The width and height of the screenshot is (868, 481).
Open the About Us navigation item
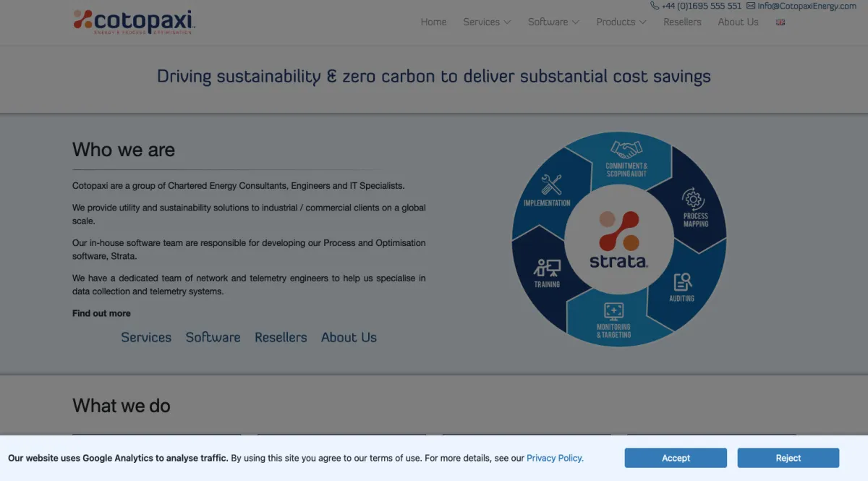[738, 22]
